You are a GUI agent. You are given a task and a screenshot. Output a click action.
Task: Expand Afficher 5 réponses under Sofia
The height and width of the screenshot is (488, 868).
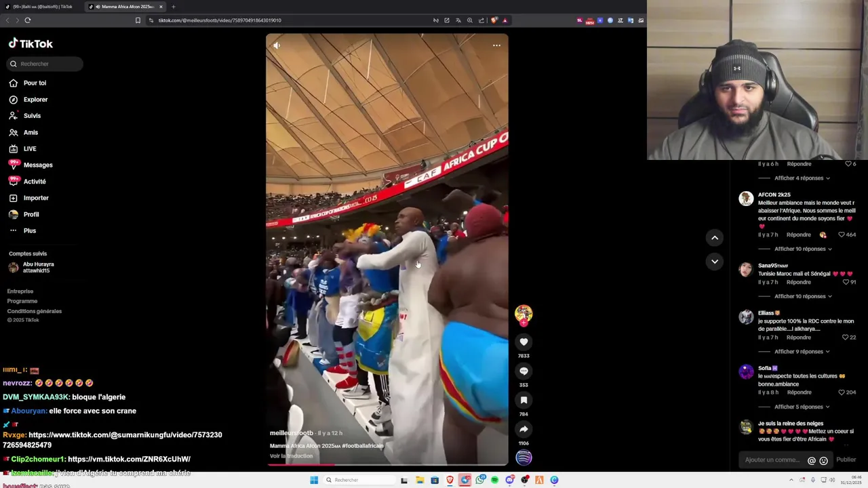(802, 407)
